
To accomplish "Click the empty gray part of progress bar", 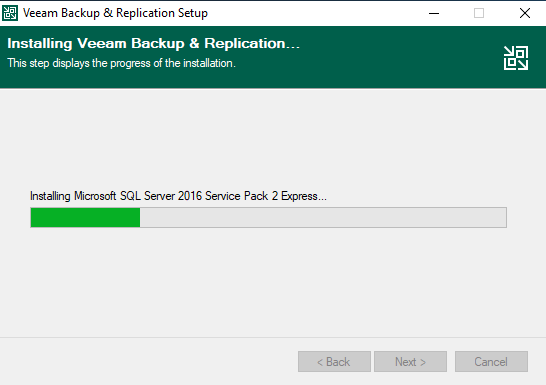I will click(x=323, y=218).
